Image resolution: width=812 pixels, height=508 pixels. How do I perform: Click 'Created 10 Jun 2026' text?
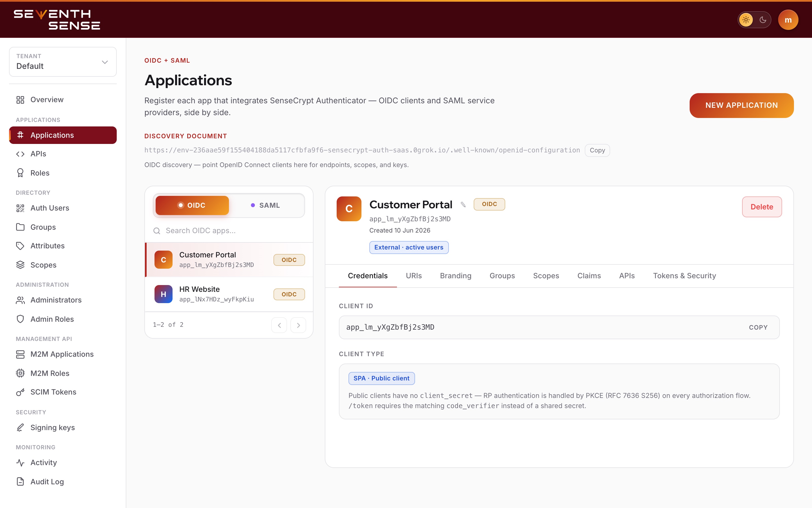[x=400, y=231]
